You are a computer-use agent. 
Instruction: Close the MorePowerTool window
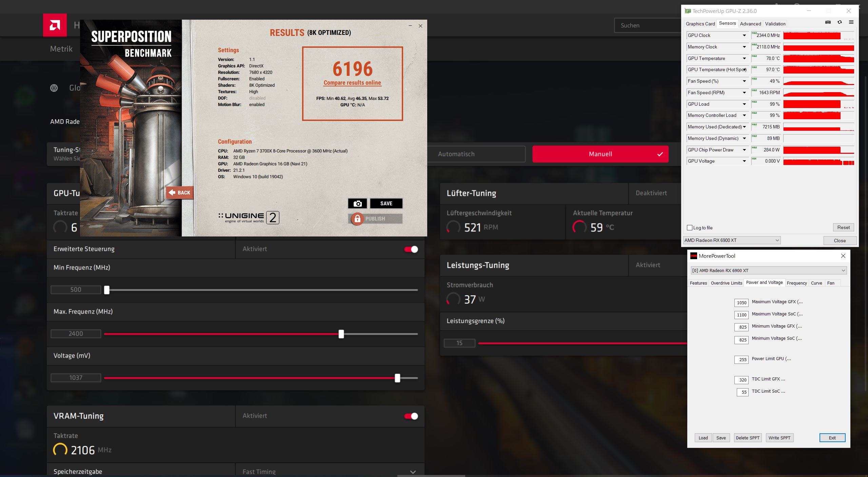(x=843, y=256)
